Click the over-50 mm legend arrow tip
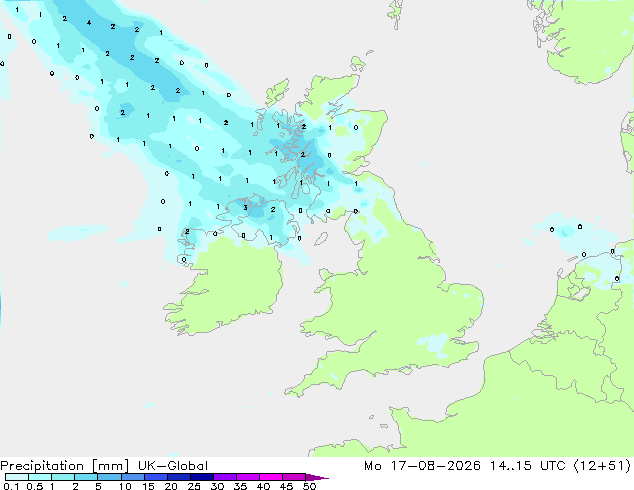Screen dimensions: 634x490 317,477
